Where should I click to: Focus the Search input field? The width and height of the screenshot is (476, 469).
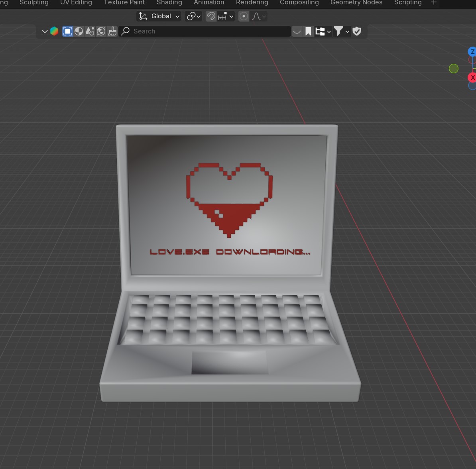click(205, 31)
